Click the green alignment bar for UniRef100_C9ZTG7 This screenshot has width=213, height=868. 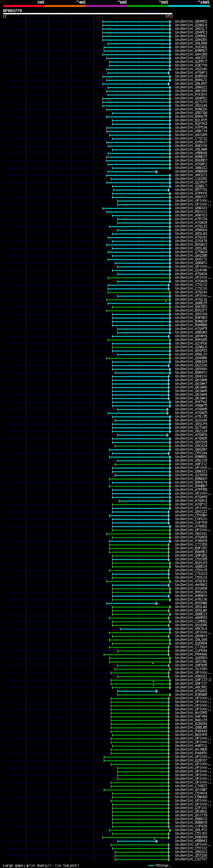click(x=142, y=860)
